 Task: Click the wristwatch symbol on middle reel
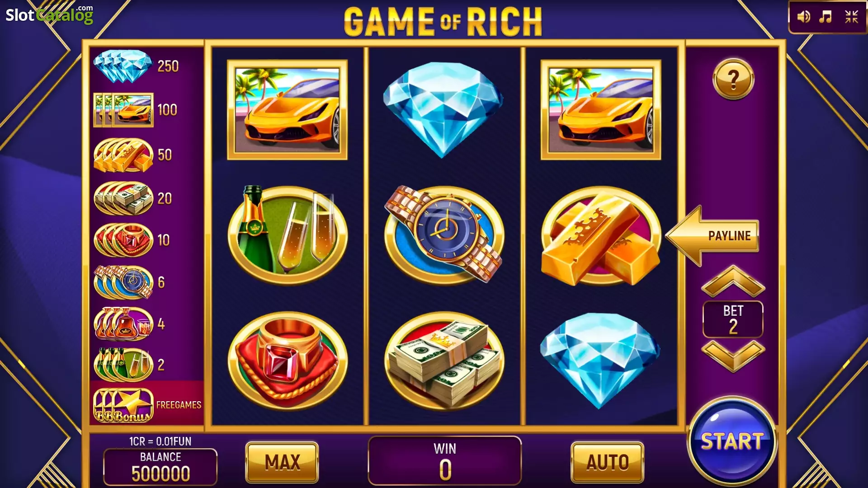pyautogui.click(x=444, y=235)
